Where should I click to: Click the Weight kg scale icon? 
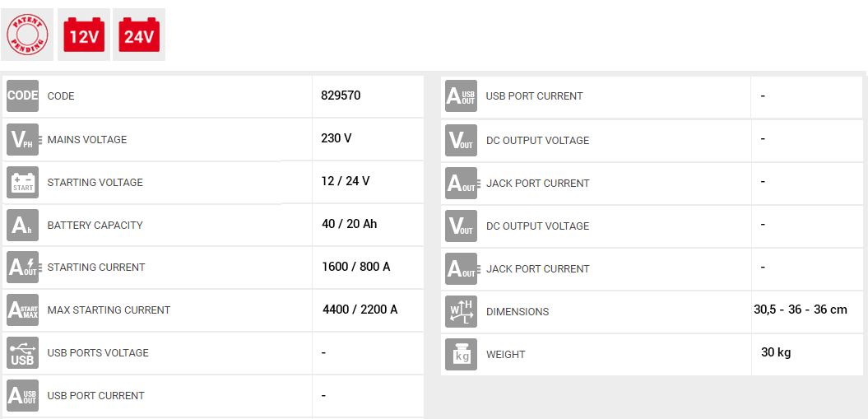pyautogui.click(x=461, y=354)
